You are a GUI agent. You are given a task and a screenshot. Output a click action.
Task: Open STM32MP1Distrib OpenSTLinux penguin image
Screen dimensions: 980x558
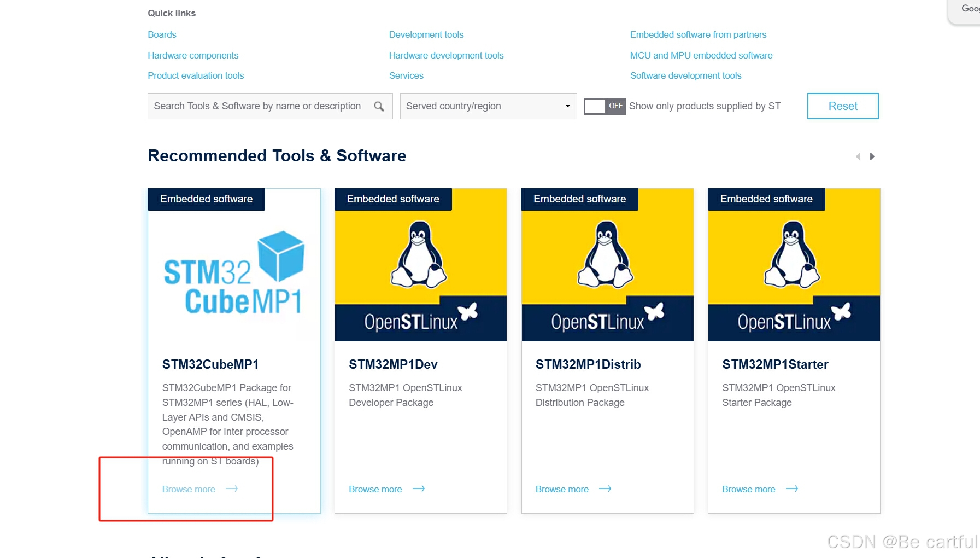coord(607,265)
